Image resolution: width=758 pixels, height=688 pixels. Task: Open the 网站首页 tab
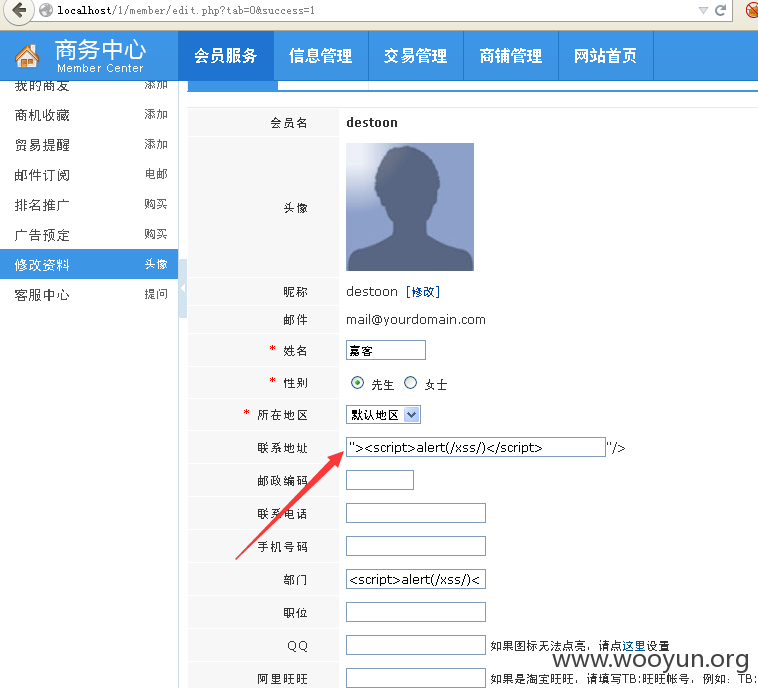click(x=605, y=56)
